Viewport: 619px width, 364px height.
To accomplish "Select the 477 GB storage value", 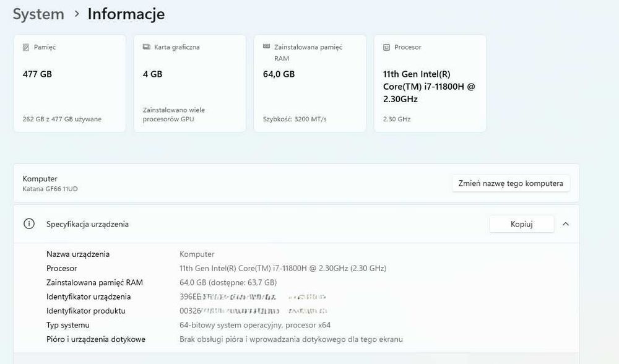I will click(37, 74).
